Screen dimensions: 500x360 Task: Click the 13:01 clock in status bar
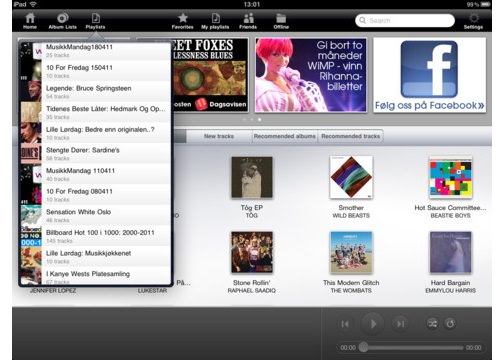[252, 4]
